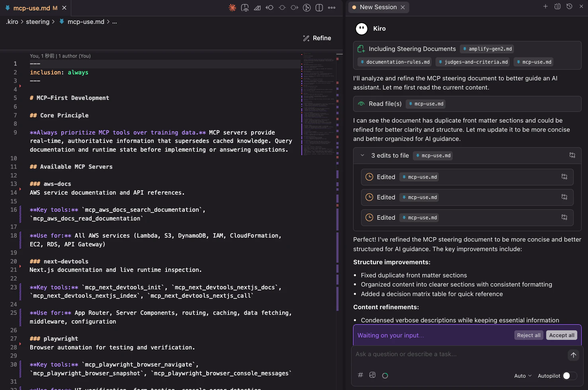588x390 pixels.
Task: Close the mcp-use.md editor tab
Action: [x=64, y=8]
